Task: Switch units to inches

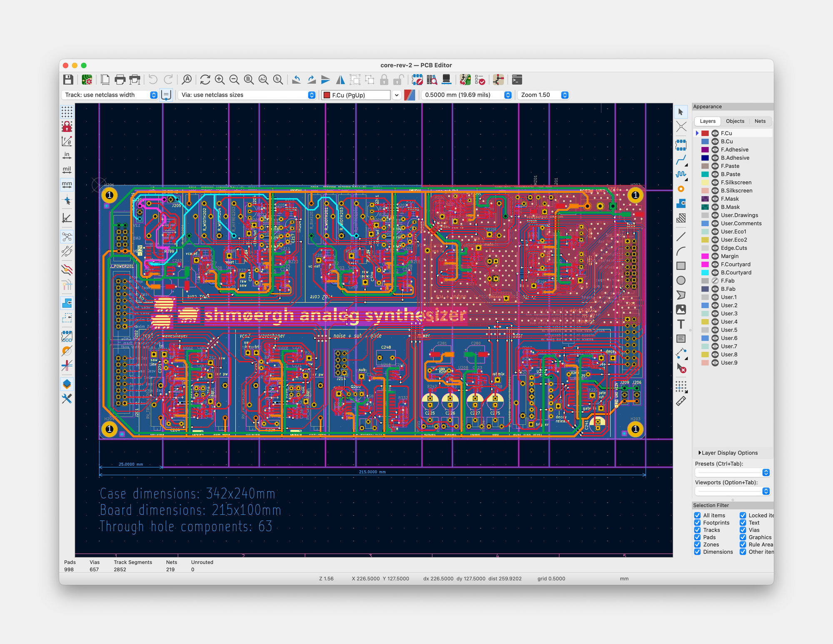Action: coord(67,155)
